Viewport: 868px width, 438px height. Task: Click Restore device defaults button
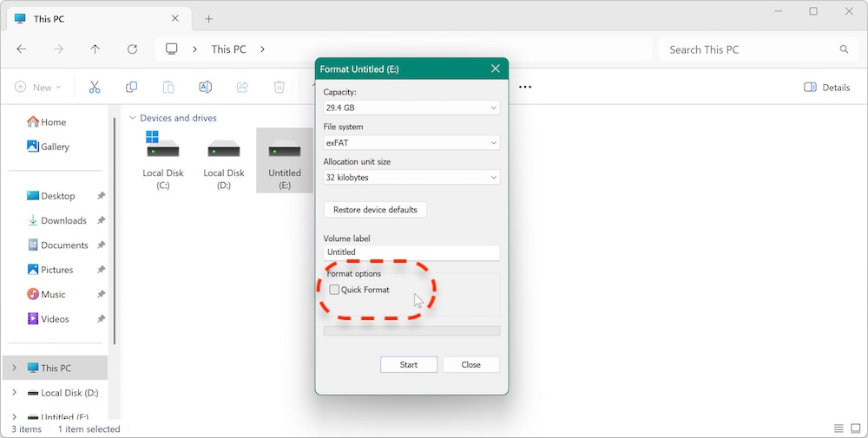[375, 210]
